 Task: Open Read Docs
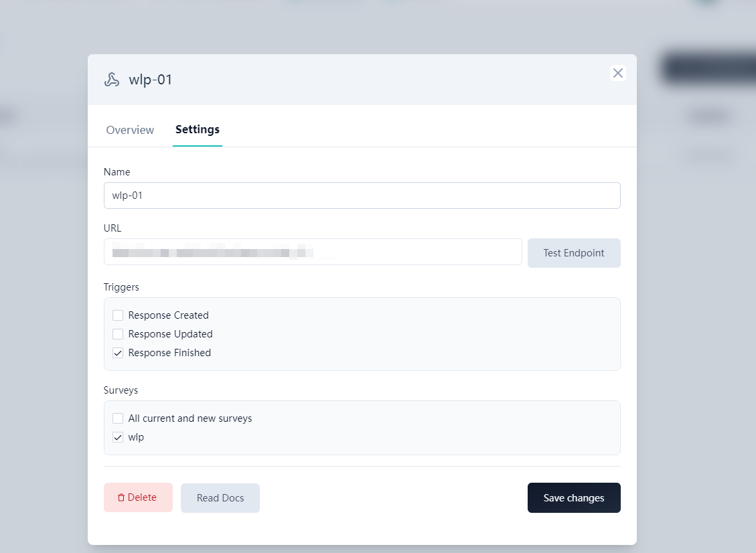click(220, 498)
